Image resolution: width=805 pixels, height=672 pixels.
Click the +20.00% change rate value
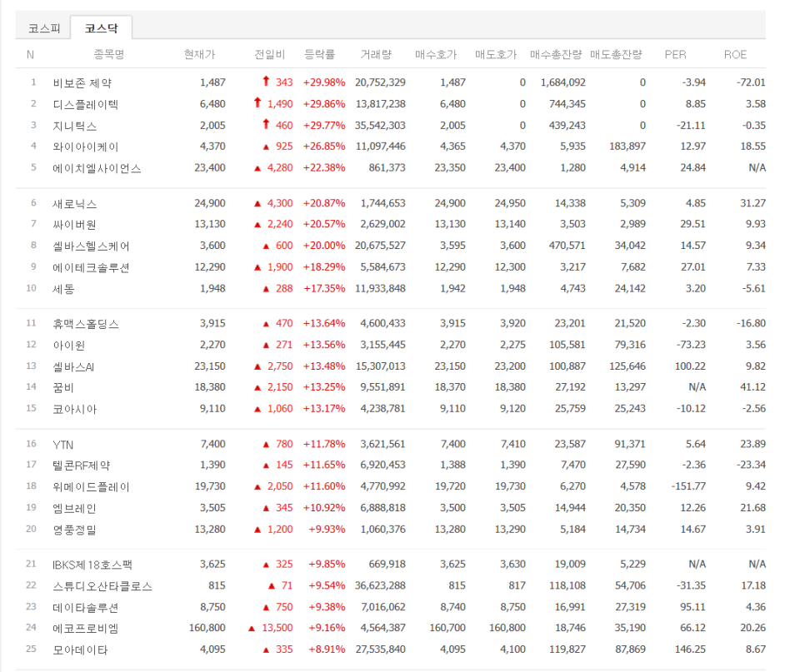(324, 245)
